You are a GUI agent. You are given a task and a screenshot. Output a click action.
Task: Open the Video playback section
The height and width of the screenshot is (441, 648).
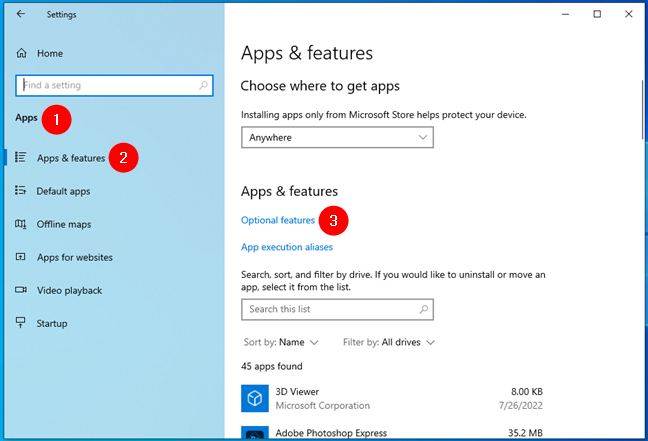(69, 290)
